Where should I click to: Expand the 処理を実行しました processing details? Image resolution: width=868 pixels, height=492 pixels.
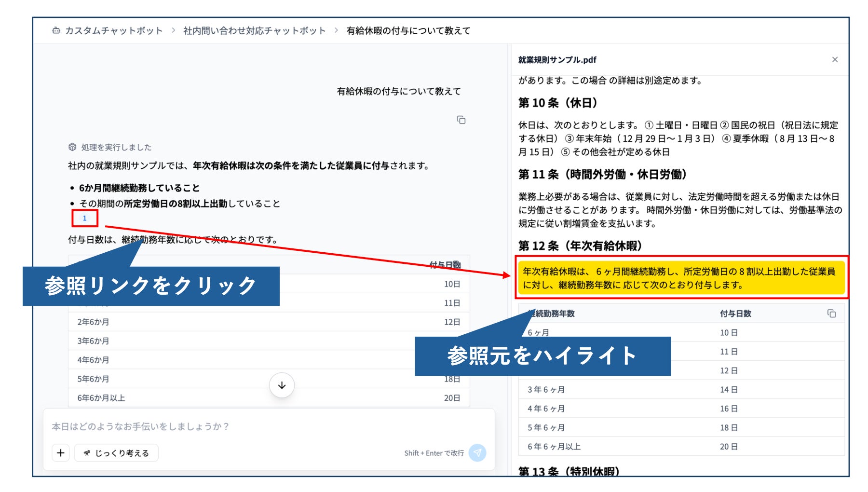(x=116, y=147)
